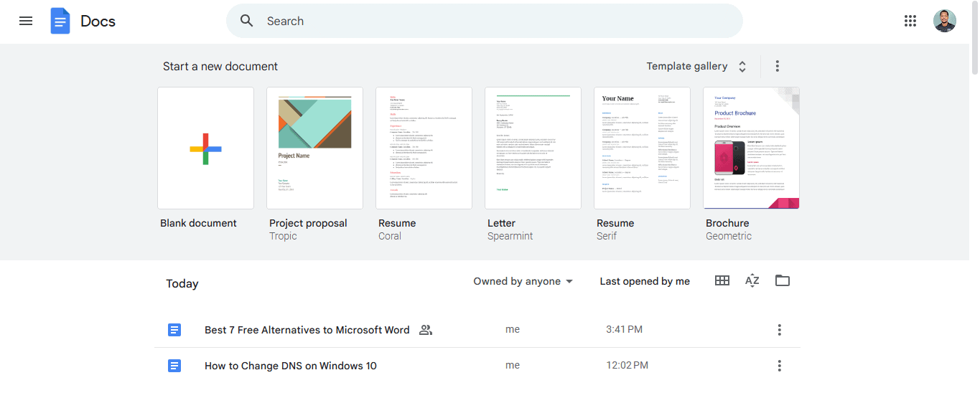Viewport: 980px width, 398px height.
Task: Click the Start a new document heading
Action: pyautogui.click(x=220, y=66)
